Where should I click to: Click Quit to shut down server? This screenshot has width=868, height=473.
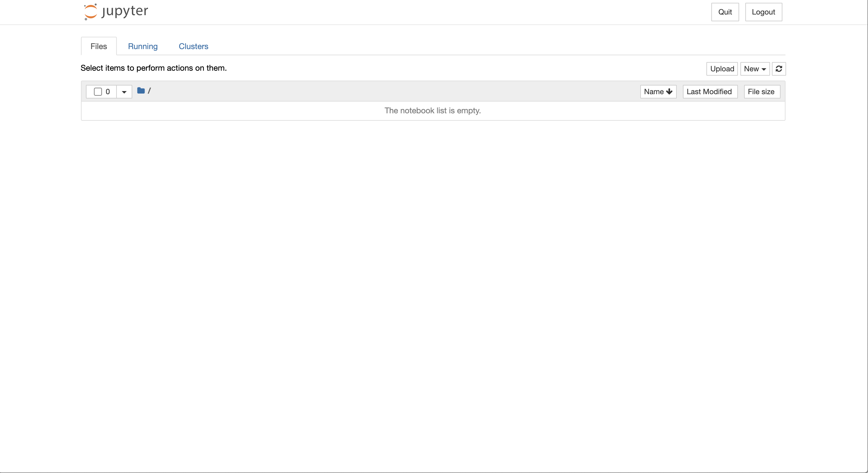click(x=725, y=12)
